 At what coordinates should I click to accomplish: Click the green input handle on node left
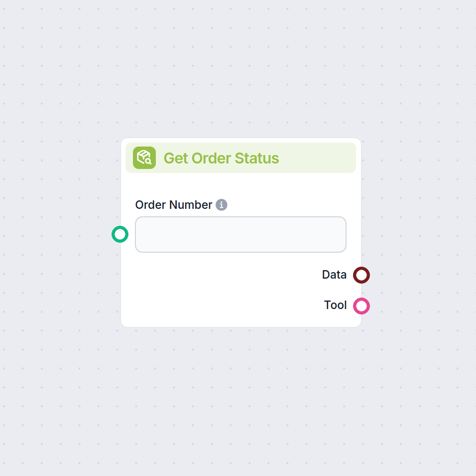click(x=120, y=234)
